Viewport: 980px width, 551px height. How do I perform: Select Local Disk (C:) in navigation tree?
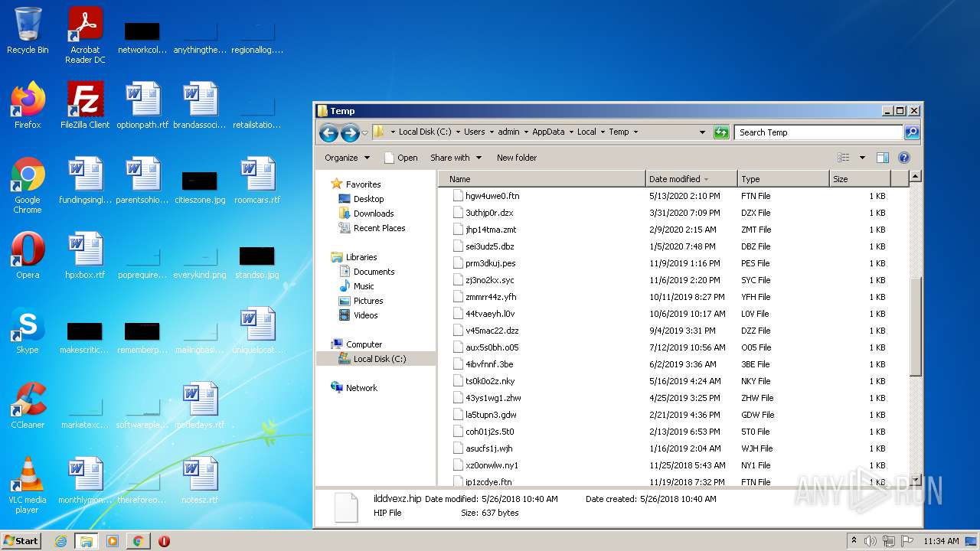click(x=375, y=359)
